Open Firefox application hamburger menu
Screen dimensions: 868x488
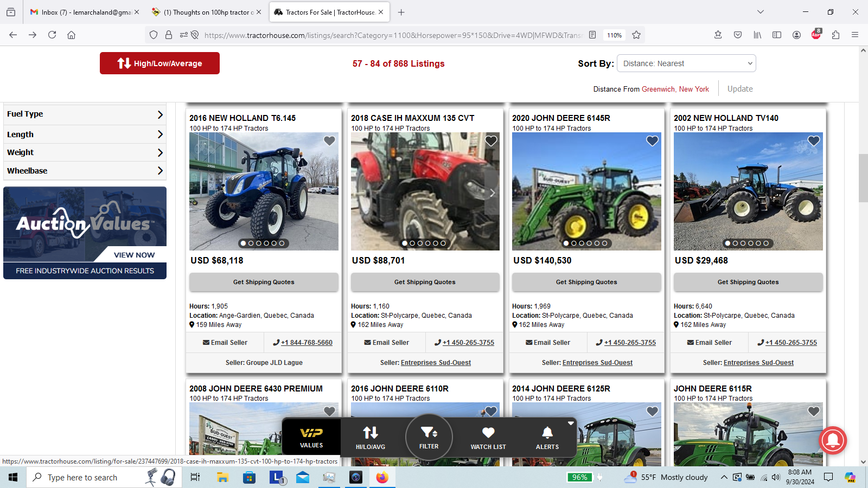pyautogui.click(x=855, y=35)
